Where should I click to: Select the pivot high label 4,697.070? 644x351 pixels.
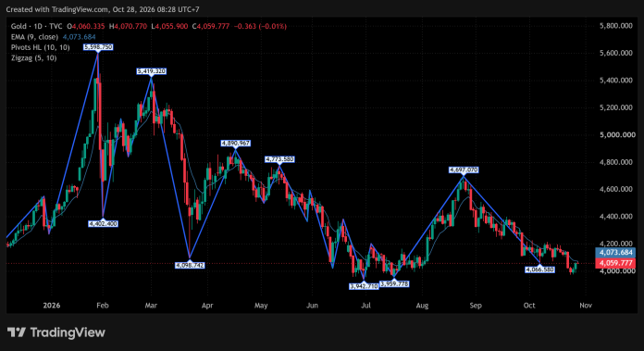pyautogui.click(x=464, y=169)
